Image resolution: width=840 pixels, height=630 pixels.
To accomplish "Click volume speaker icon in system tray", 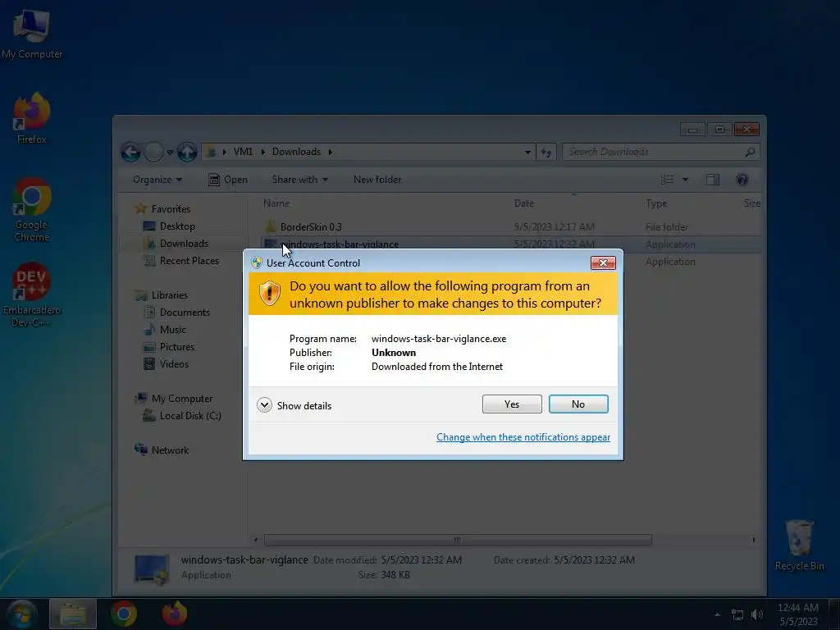I will (757, 615).
